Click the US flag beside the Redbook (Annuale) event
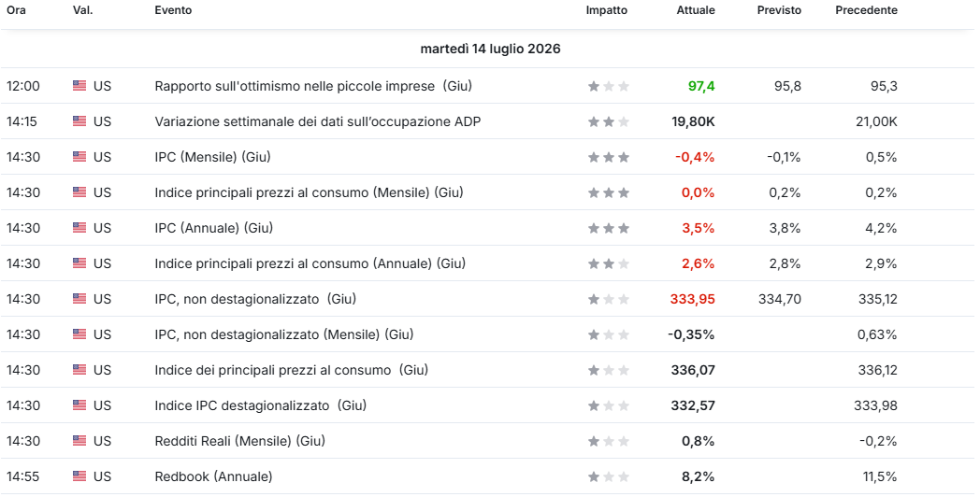This screenshot has width=980, height=497. (x=79, y=476)
